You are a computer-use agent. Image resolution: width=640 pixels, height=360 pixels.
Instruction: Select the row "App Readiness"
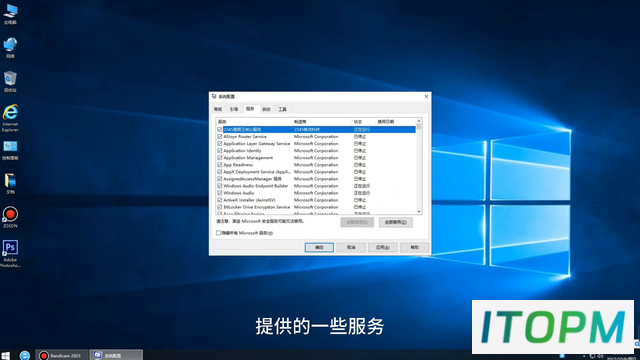coord(316,165)
